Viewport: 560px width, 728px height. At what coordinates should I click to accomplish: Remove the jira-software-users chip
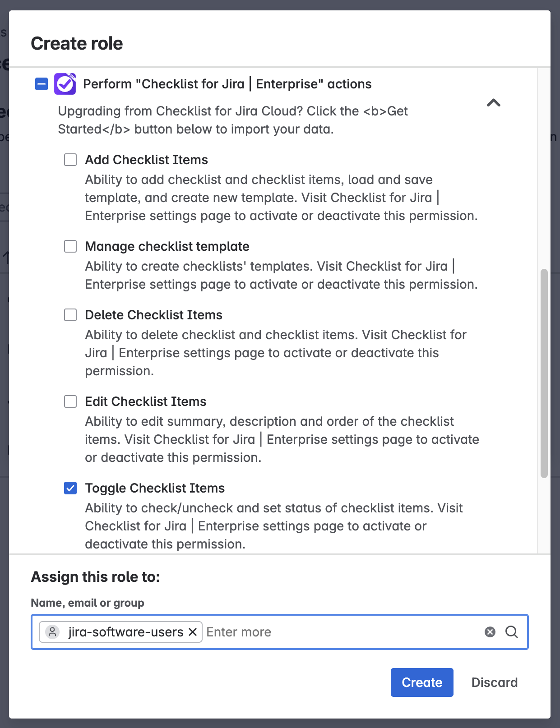[x=193, y=632]
